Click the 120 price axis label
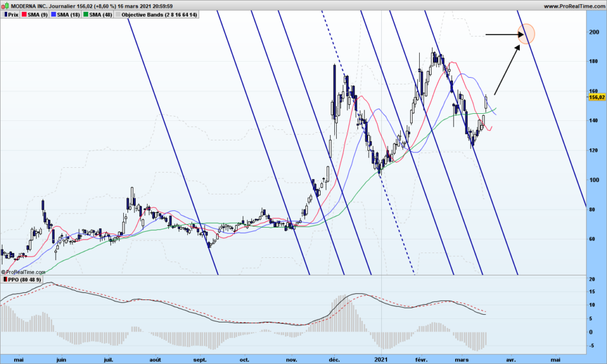Viewport: 607px width, 364px height. point(594,150)
